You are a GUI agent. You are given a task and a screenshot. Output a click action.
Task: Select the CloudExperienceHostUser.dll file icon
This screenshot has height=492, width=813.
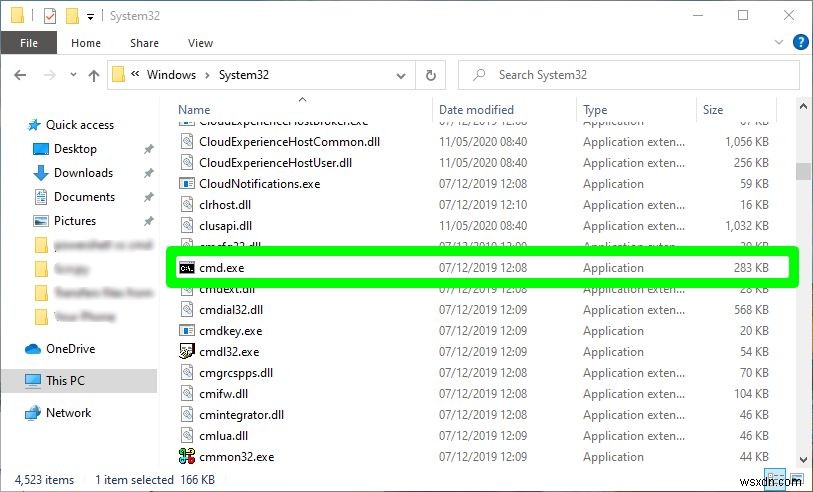pyautogui.click(x=187, y=163)
